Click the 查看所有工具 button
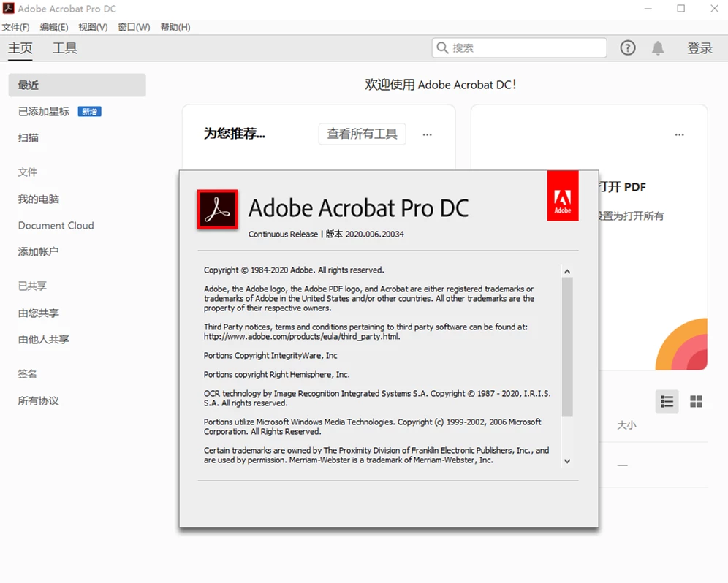Image resolution: width=728 pixels, height=583 pixels. tap(362, 134)
